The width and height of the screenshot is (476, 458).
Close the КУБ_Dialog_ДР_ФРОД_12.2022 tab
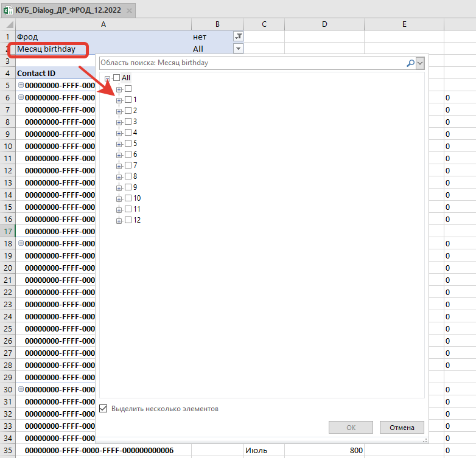tap(128, 10)
